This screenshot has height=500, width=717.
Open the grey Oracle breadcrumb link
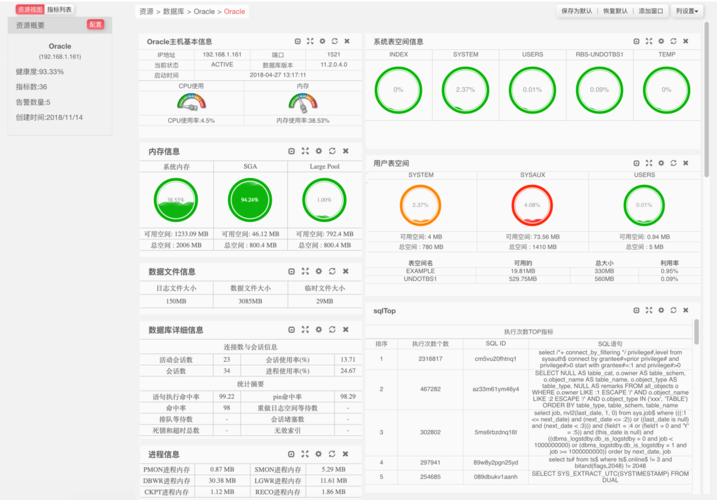[204, 11]
